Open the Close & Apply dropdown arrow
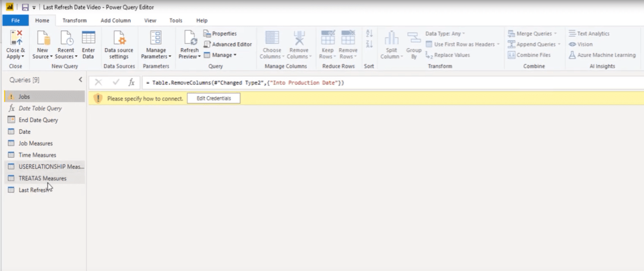This screenshot has width=644, height=271. (x=23, y=56)
